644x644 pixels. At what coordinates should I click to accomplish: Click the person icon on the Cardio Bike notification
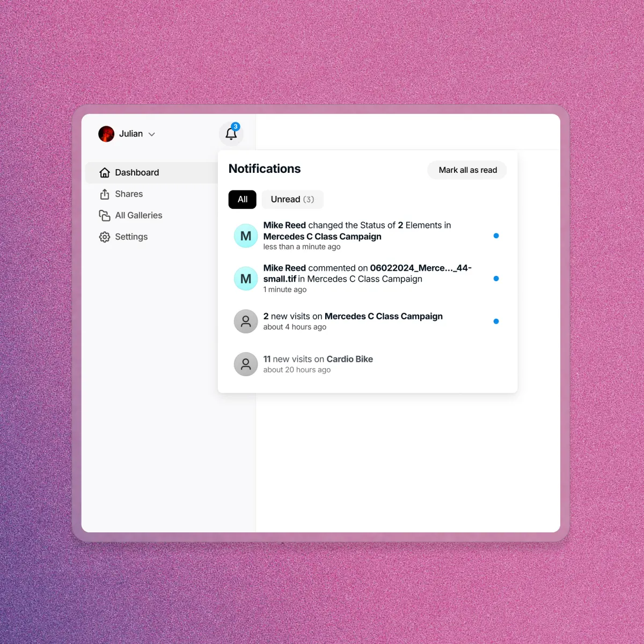(245, 364)
